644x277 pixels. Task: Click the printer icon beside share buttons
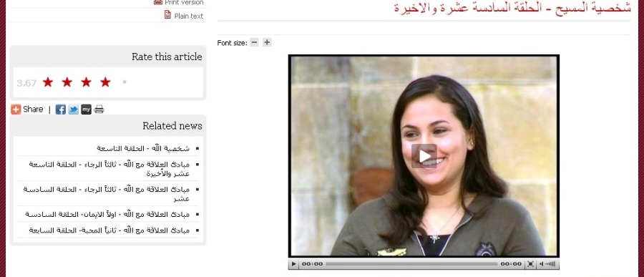pos(99,110)
